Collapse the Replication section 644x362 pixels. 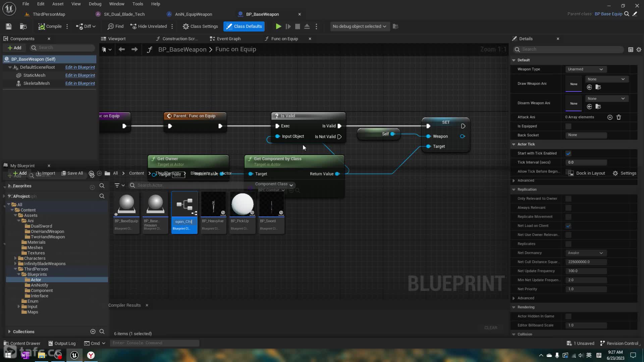click(x=514, y=190)
